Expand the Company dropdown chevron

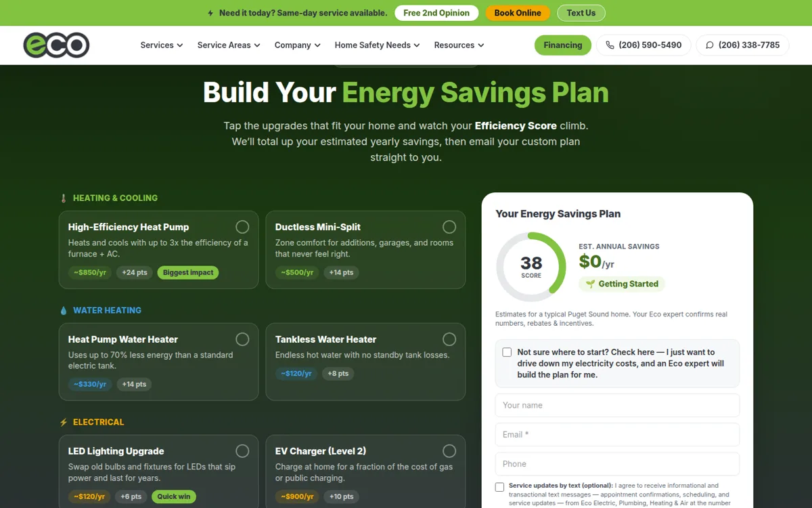(317, 45)
